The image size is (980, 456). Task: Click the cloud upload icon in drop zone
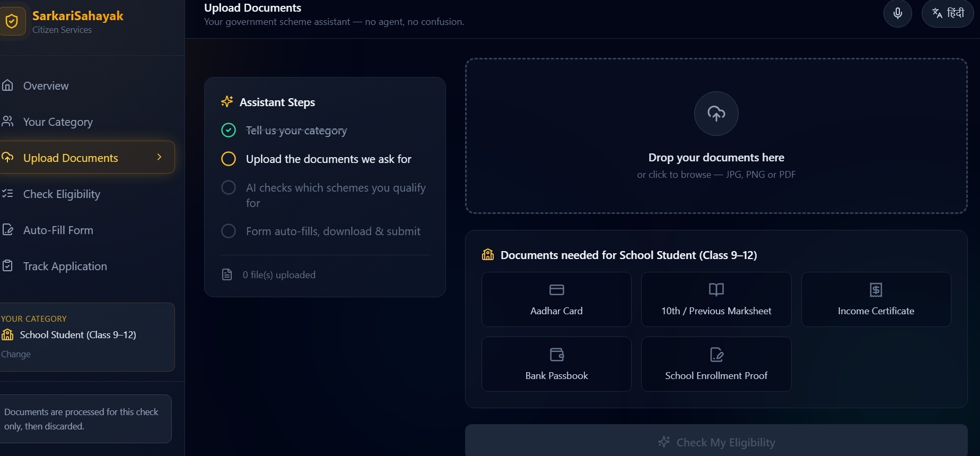(x=716, y=114)
